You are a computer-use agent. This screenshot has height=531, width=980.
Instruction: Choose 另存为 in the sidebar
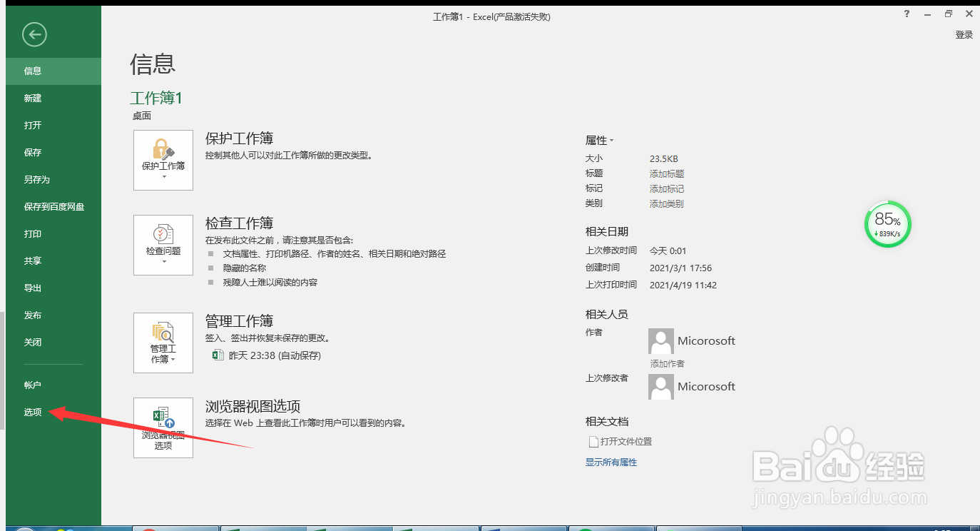click(x=53, y=179)
